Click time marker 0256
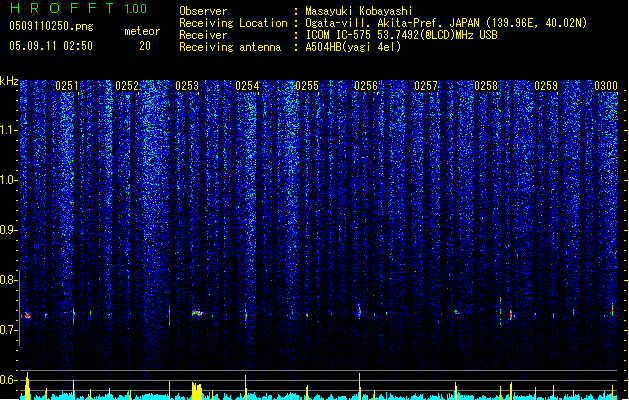 click(366, 86)
